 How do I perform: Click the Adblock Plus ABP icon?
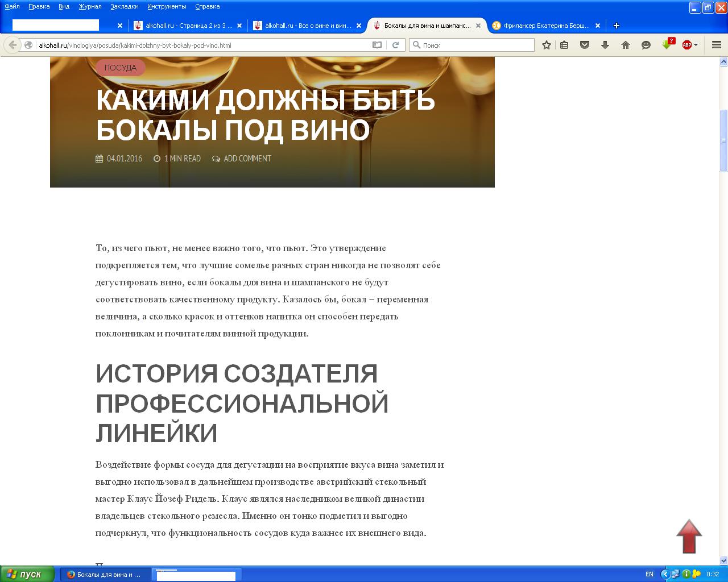[686, 45]
